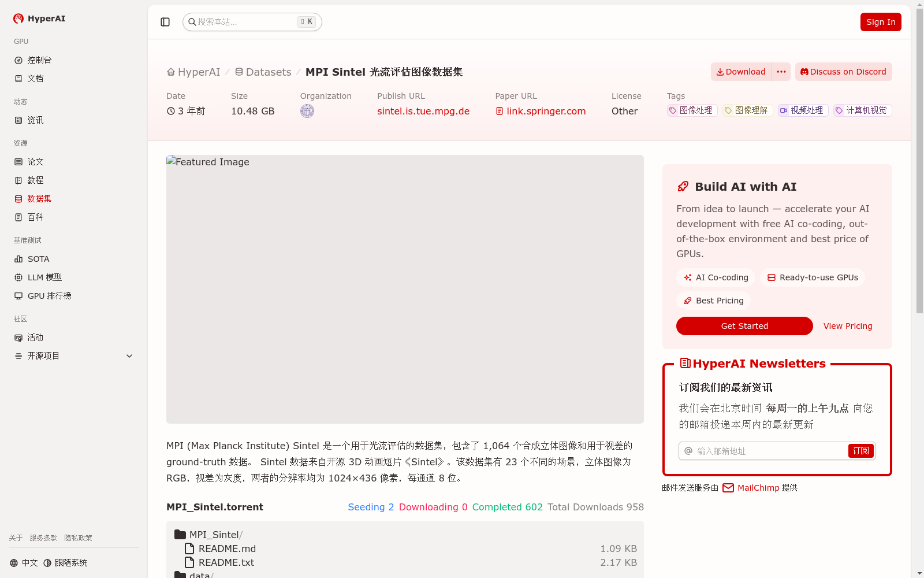Click Discuss on Discord button
Screen dimensions: 924x578
click(844, 72)
